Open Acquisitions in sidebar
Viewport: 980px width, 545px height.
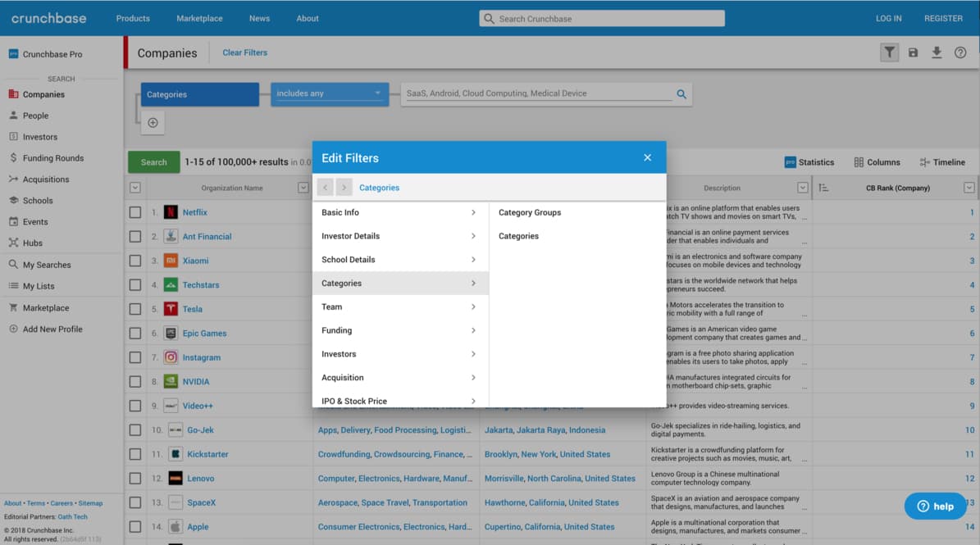[x=46, y=179]
